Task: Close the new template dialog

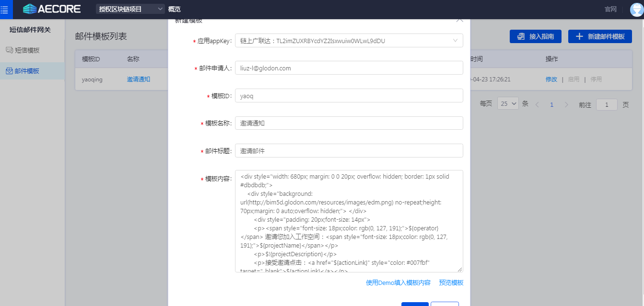Action: 459,20
